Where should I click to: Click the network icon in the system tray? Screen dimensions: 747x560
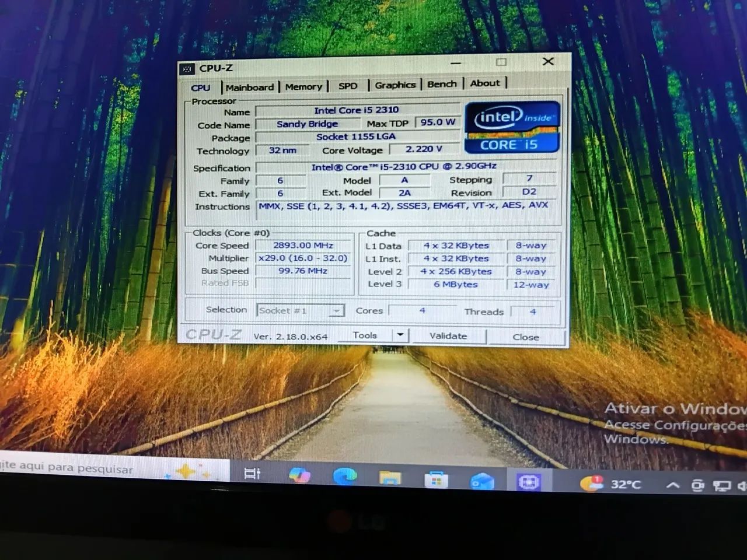pyautogui.click(x=722, y=485)
